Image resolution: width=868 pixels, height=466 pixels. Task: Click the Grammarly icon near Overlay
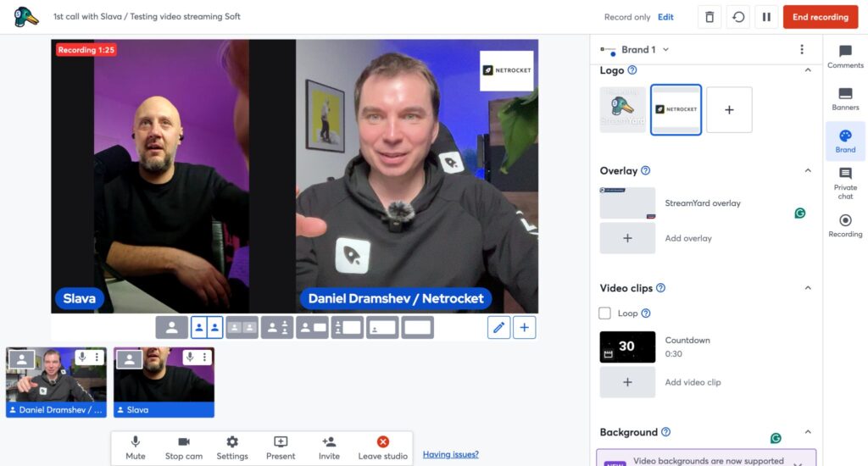(800, 213)
